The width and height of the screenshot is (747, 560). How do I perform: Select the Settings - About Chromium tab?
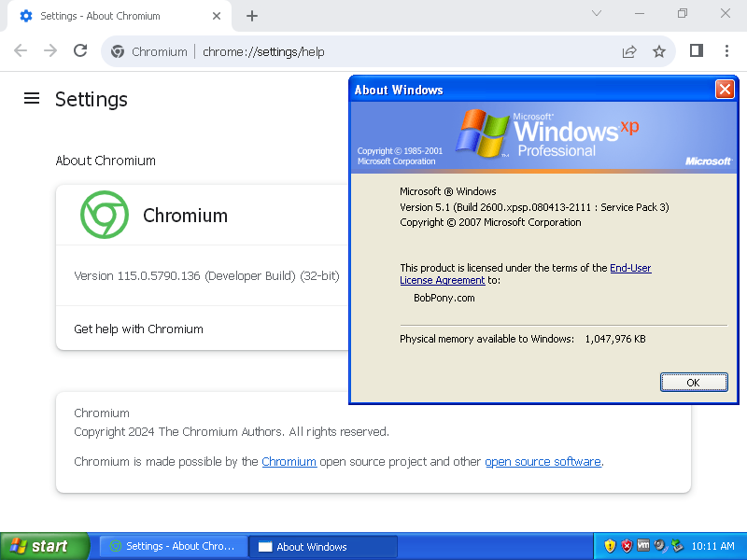point(119,16)
